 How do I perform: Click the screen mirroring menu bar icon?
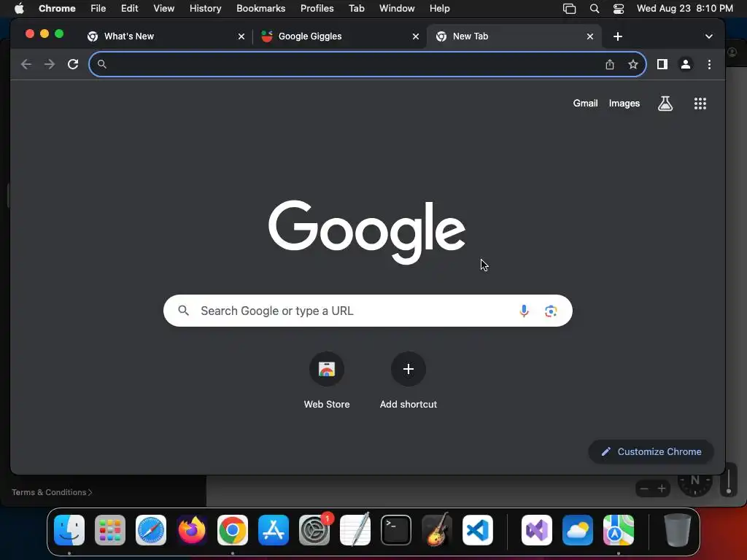point(569,9)
